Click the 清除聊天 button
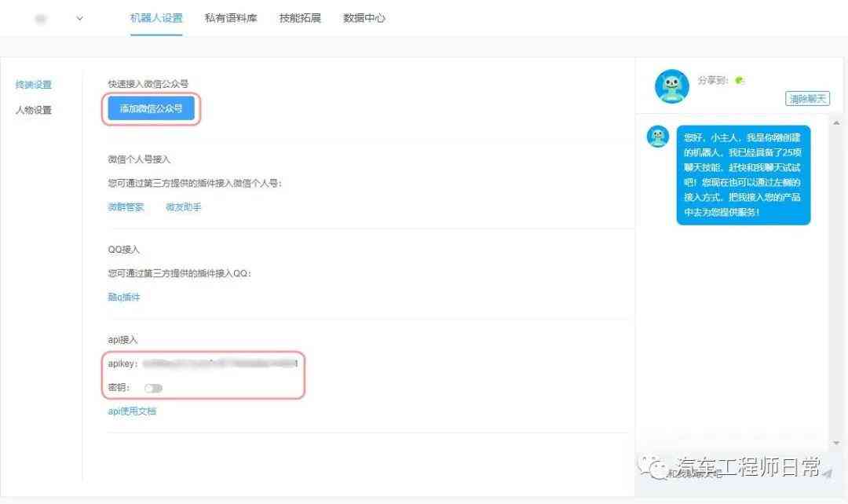The height and width of the screenshot is (504, 848). (807, 98)
